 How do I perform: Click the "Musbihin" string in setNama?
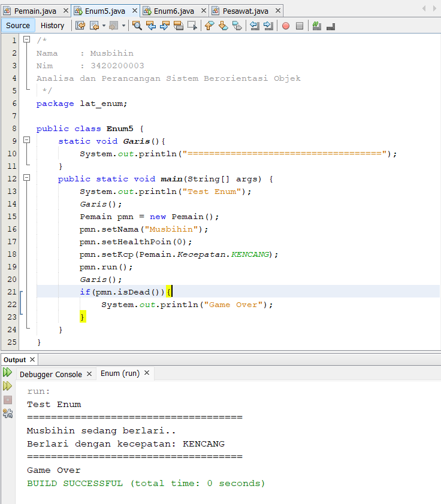pos(171,229)
